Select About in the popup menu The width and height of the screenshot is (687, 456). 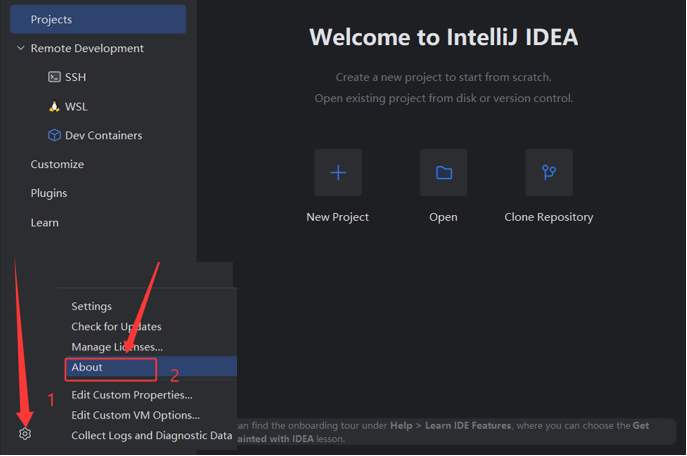[151, 367]
